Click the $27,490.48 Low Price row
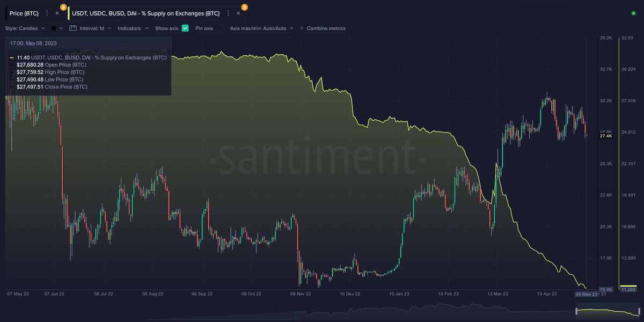644x322 pixels. coord(50,79)
